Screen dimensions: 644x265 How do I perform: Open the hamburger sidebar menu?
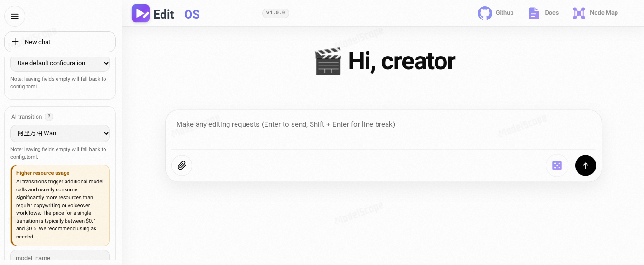(15, 16)
